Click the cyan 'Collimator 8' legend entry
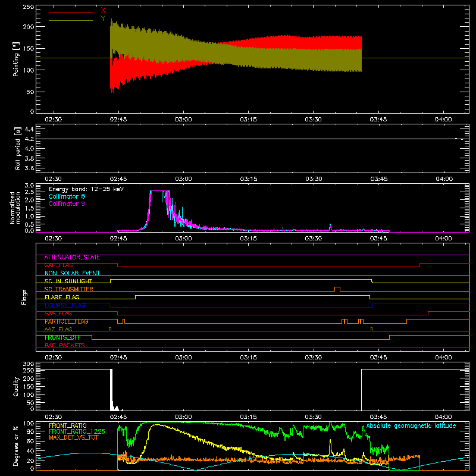This screenshot has height=476, width=476. pyautogui.click(x=67, y=196)
